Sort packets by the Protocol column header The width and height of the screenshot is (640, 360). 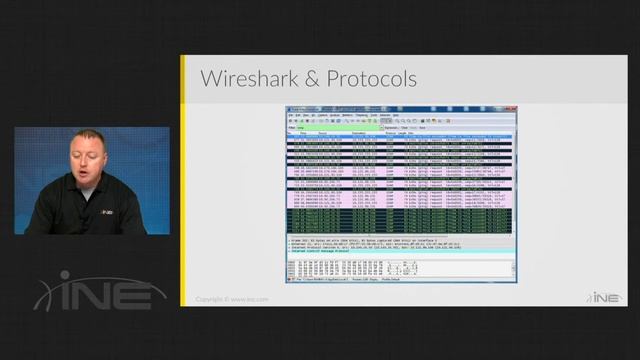click(391, 133)
